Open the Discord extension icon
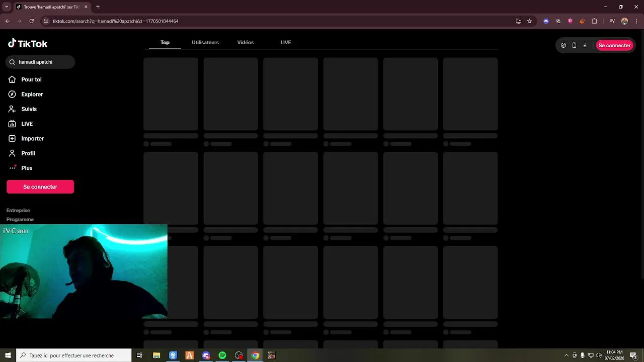644x362 pixels. tap(546, 21)
